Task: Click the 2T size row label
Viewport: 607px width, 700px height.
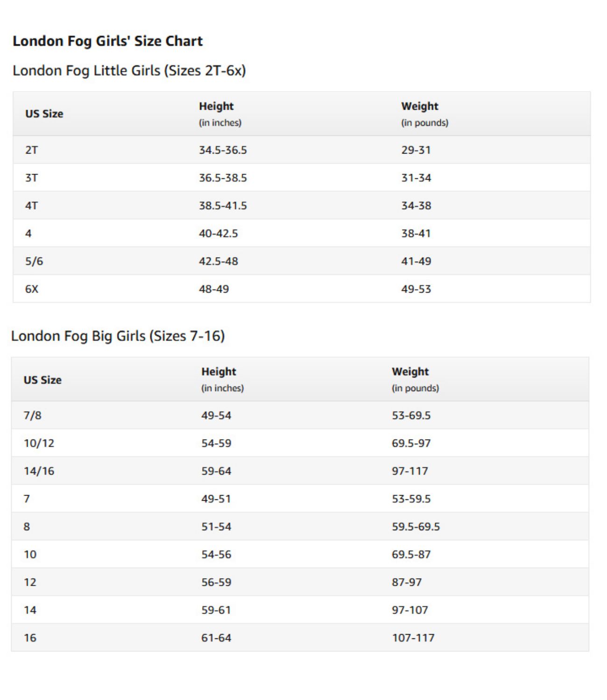Action: point(31,150)
